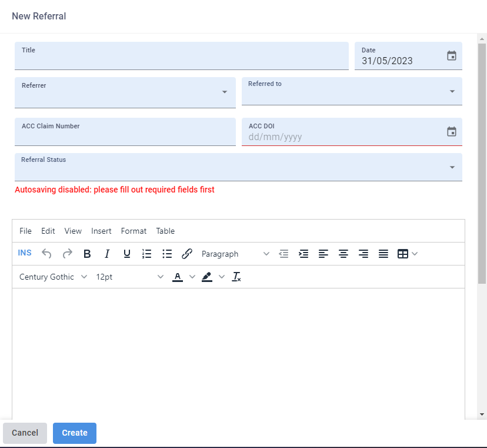Image resolution: width=487 pixels, height=448 pixels.
Task: Apply italic formatting in the editor
Action: point(107,254)
